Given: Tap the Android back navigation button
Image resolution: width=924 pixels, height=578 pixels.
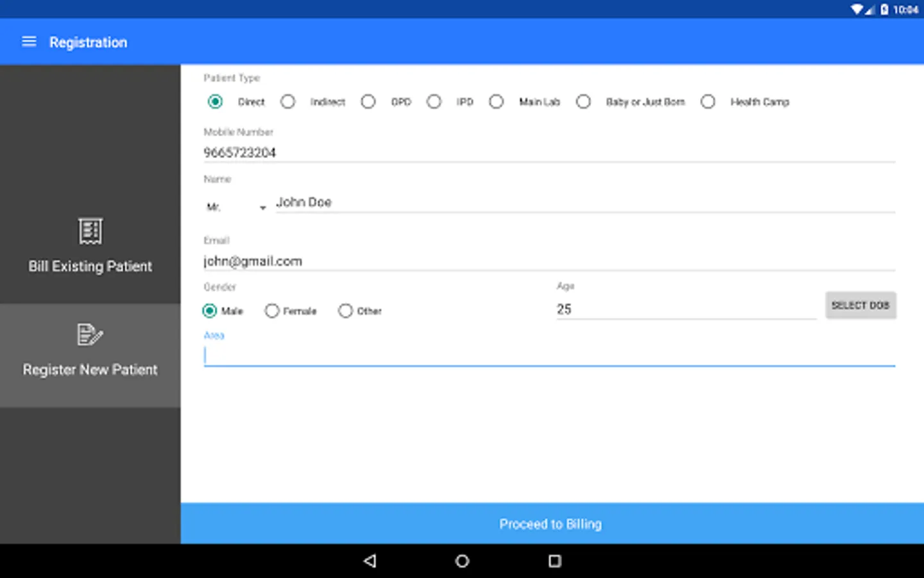Looking at the screenshot, I should pyautogui.click(x=370, y=561).
